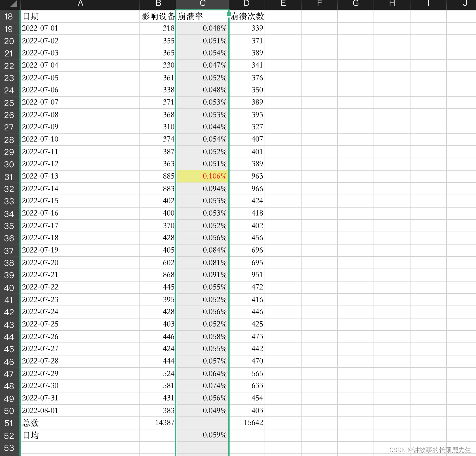
Task: Select the 0.094% crash rate cell
Action: coord(202,189)
